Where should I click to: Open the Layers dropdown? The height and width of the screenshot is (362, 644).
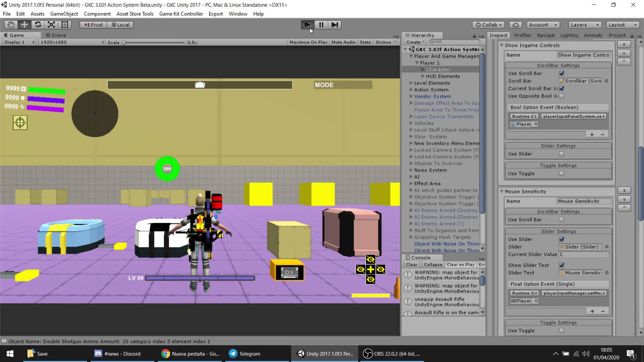(585, 25)
